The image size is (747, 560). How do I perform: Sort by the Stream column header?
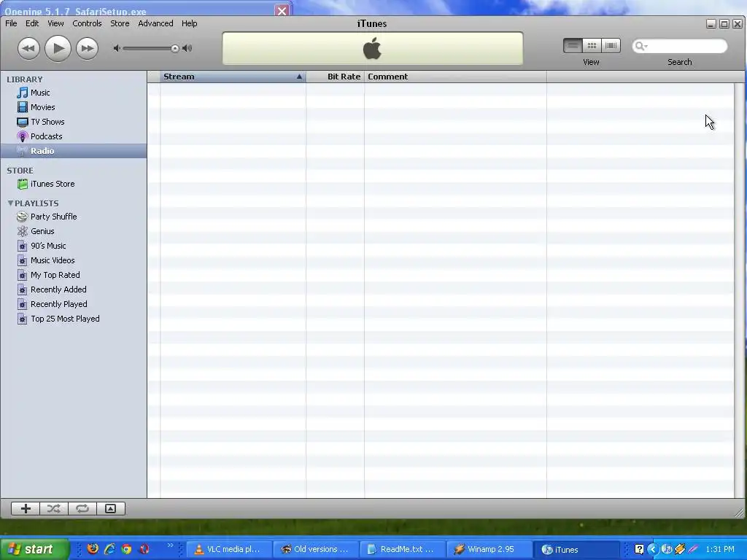(x=233, y=77)
